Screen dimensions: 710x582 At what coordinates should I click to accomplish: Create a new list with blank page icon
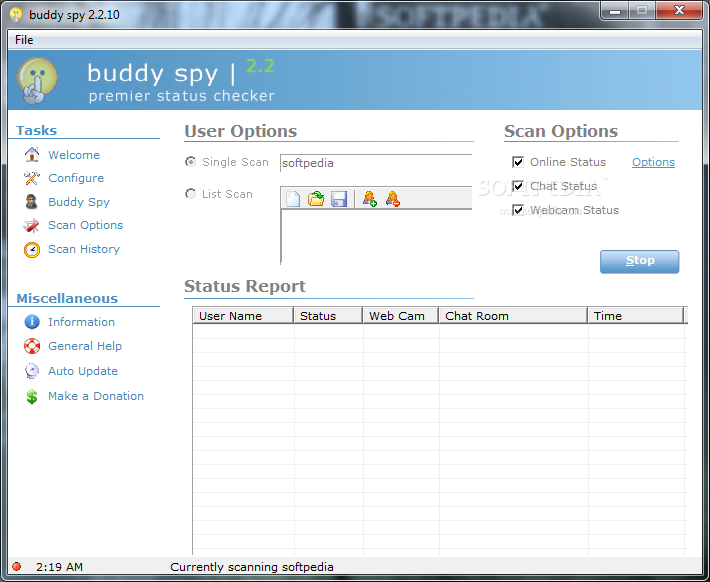(293, 199)
